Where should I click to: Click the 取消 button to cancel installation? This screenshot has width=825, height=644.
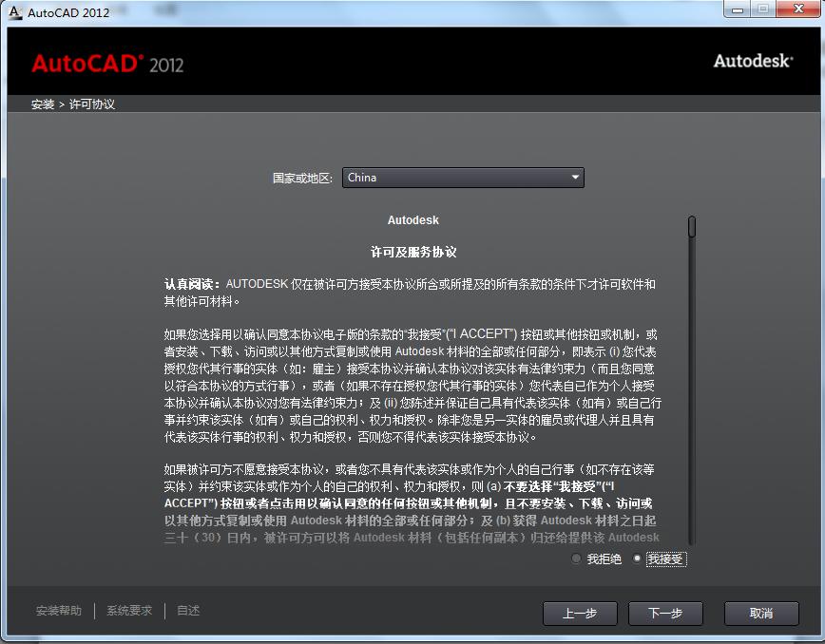[761, 614]
